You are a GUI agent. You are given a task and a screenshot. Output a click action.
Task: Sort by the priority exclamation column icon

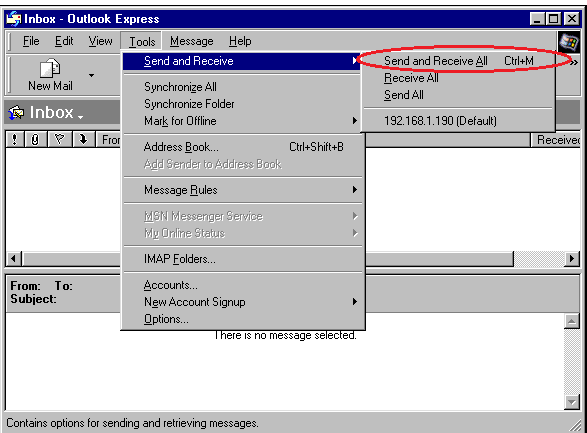pyautogui.click(x=15, y=140)
